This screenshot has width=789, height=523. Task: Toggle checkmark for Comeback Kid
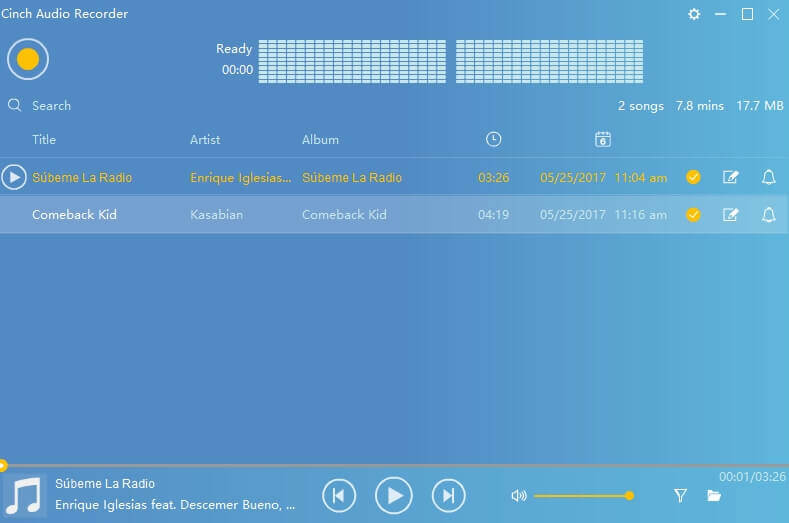point(693,215)
